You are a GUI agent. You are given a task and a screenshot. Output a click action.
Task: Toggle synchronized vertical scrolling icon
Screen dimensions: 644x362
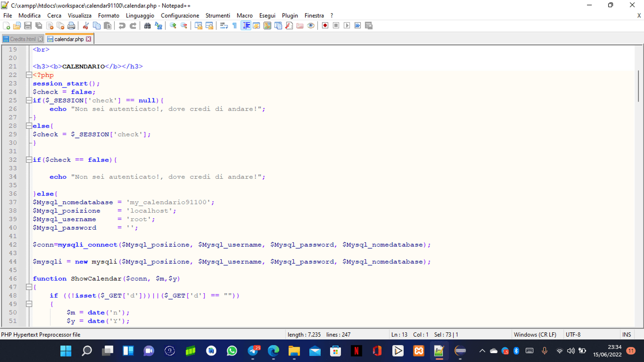coord(198,25)
